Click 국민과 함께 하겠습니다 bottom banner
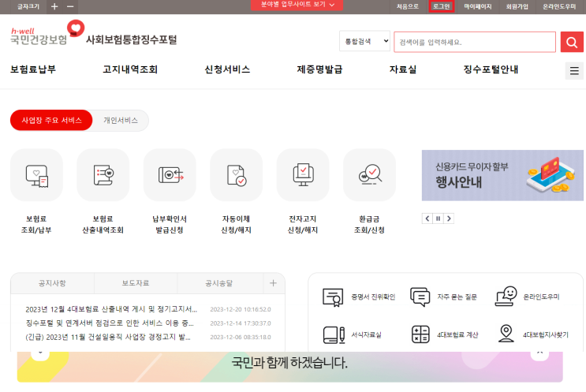586x392 pixels. pyautogui.click(x=290, y=367)
